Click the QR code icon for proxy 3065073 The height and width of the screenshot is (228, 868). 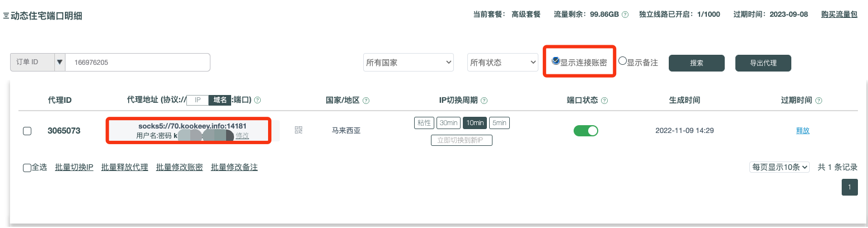pyautogui.click(x=298, y=130)
